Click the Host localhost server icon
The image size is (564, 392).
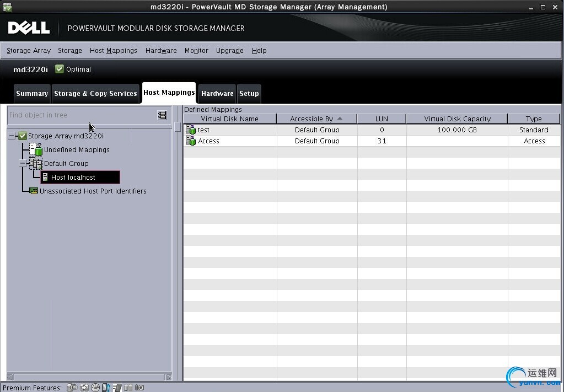tap(45, 177)
